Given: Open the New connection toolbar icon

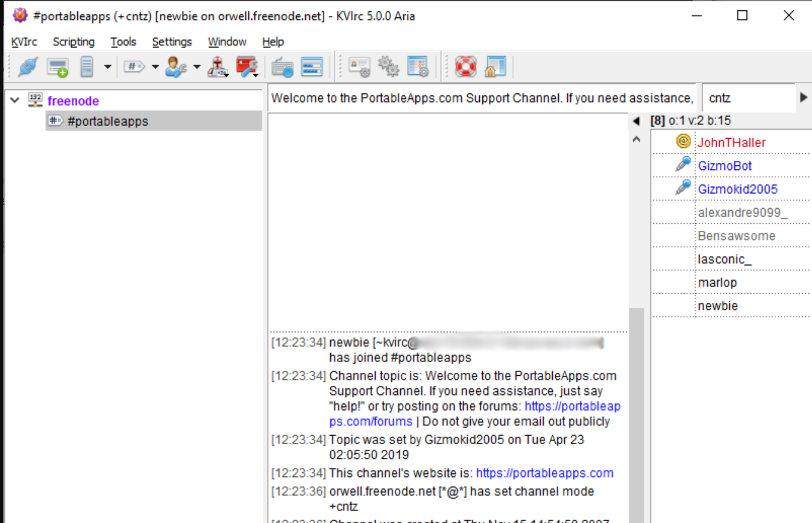Looking at the screenshot, I should coord(55,66).
